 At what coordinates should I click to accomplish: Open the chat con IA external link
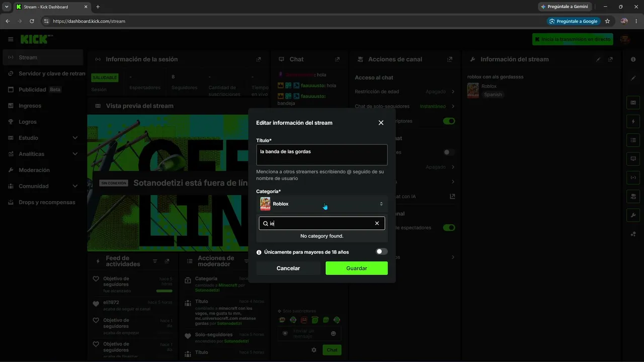pyautogui.click(x=452, y=196)
